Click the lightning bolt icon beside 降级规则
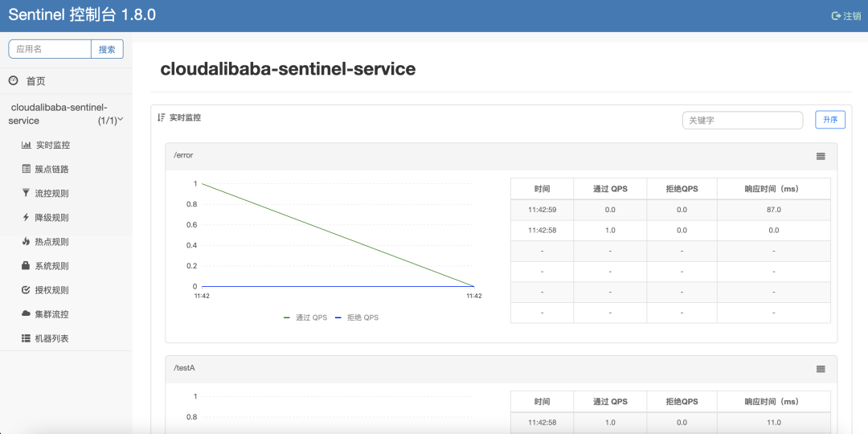 27,218
